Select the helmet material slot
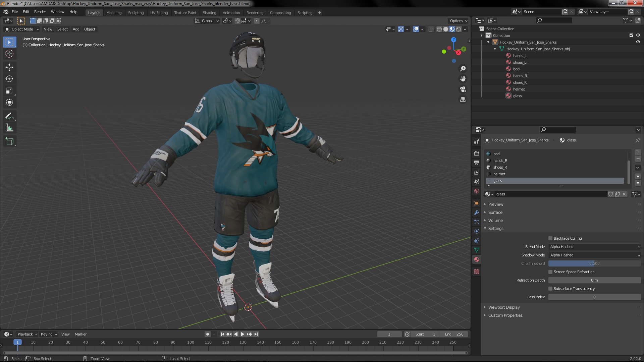The image size is (644, 362). pos(555,174)
